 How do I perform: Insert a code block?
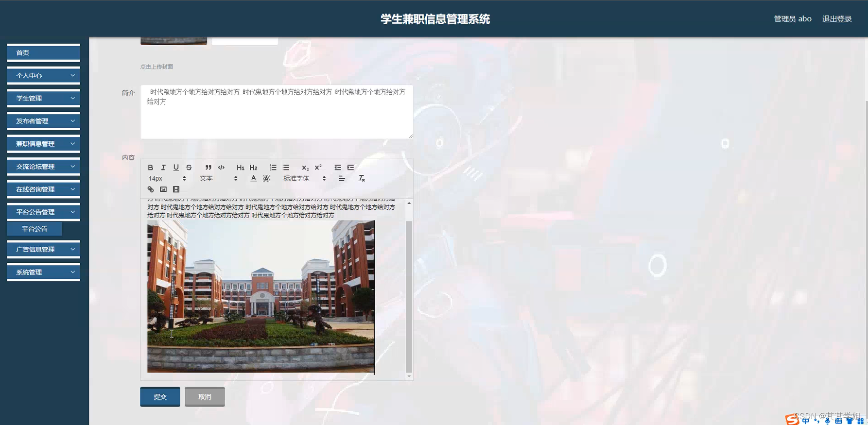(x=221, y=168)
